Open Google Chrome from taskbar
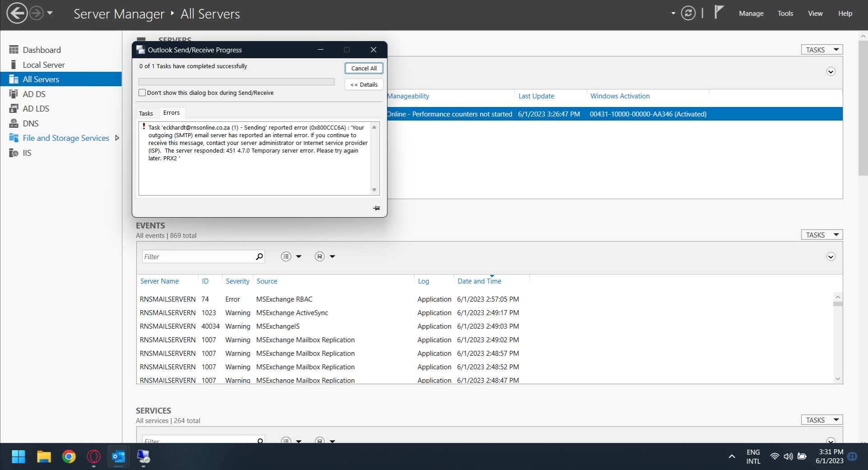The width and height of the screenshot is (868, 470). coord(69,457)
